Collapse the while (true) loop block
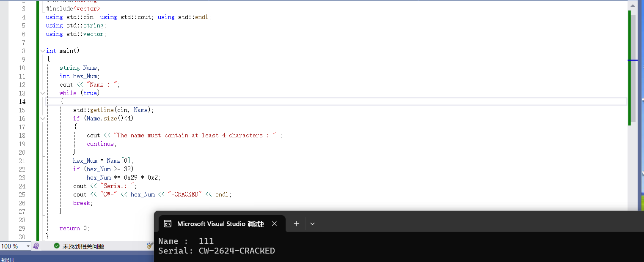This screenshot has height=262, width=644. click(x=42, y=93)
